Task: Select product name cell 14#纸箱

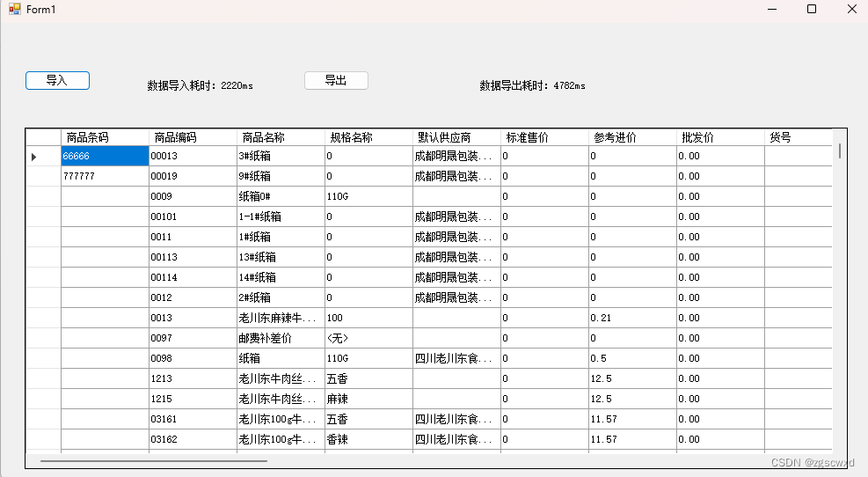Action: (x=281, y=277)
